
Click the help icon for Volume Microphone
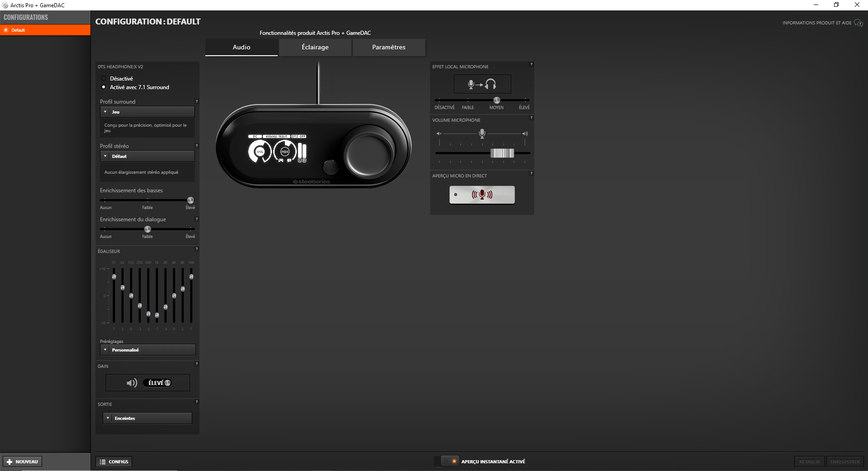(531, 118)
